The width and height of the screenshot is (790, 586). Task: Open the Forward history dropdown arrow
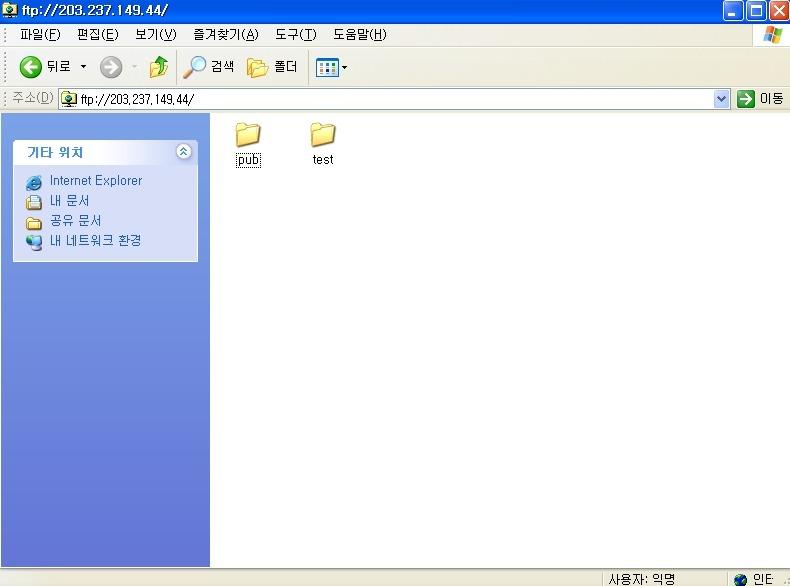coord(135,67)
